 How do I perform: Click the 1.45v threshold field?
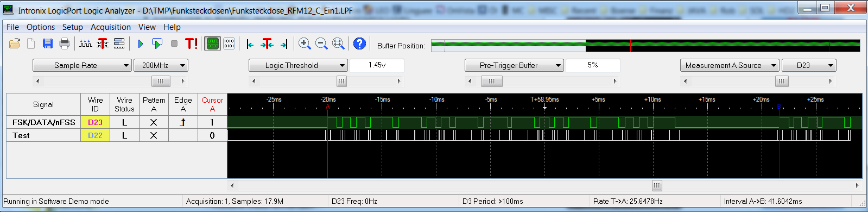coord(377,65)
